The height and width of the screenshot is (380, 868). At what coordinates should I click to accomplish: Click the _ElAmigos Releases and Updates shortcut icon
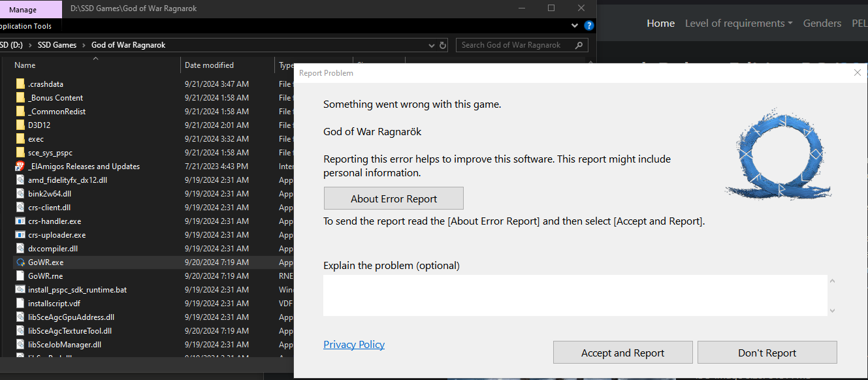[x=20, y=166]
